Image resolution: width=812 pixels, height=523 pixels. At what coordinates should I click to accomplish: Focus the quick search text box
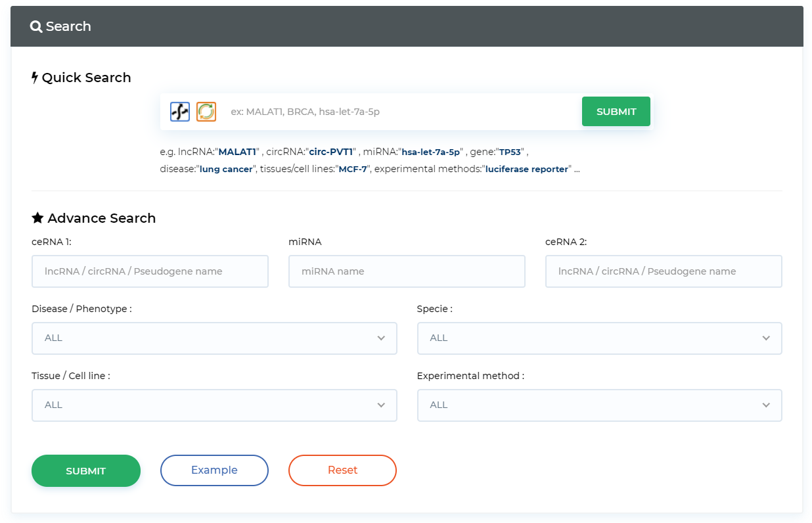[x=401, y=112]
